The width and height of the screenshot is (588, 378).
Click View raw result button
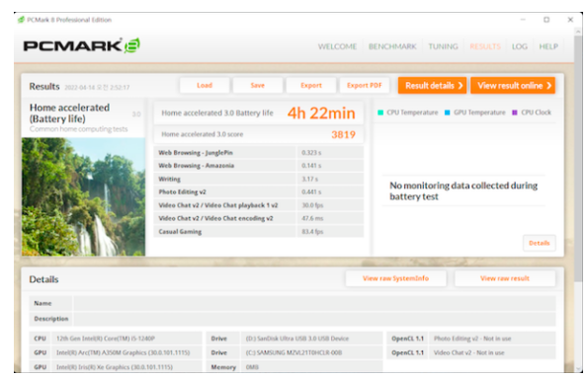point(505,278)
